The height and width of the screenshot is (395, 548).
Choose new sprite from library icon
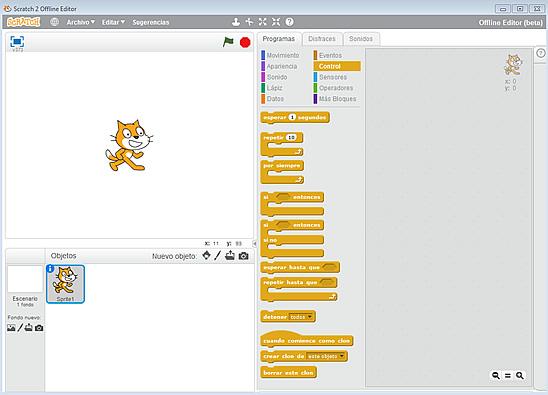point(207,256)
